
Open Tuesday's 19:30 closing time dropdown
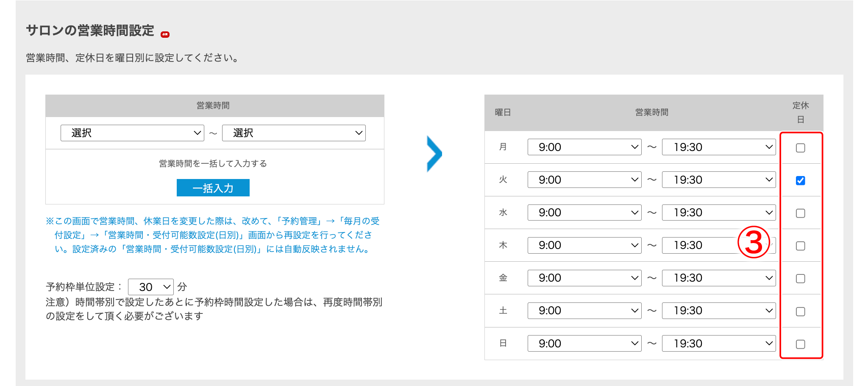pyautogui.click(x=718, y=180)
